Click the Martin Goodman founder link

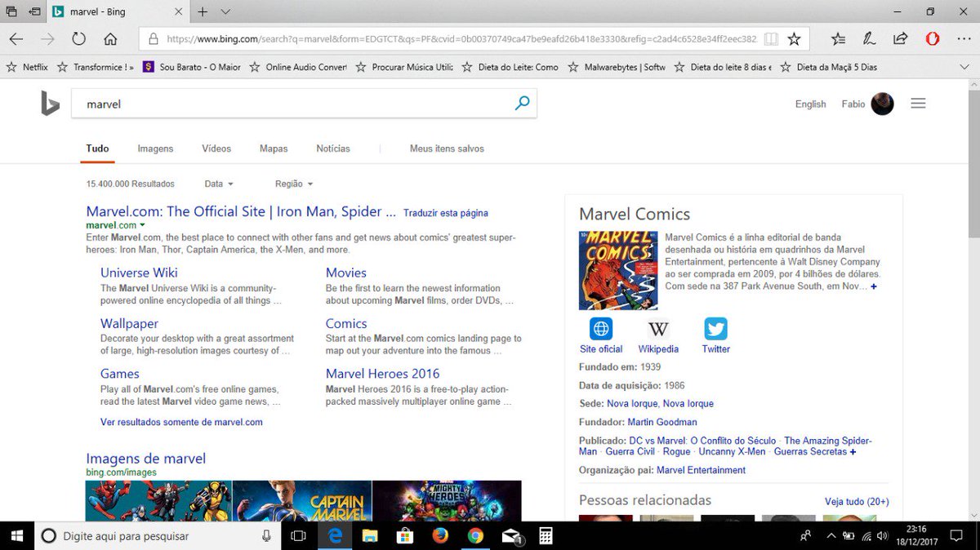click(x=662, y=423)
